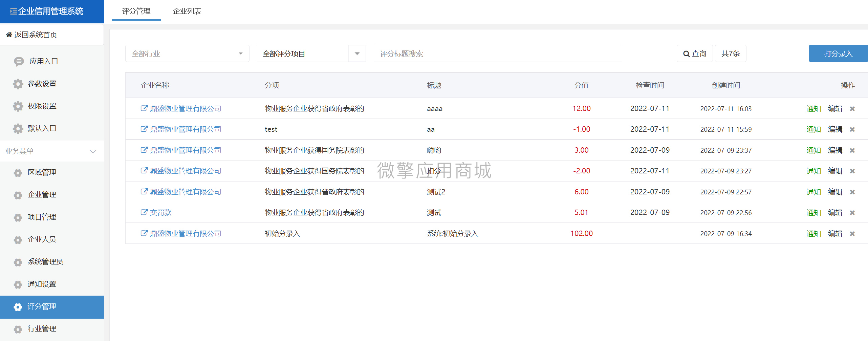868x341 pixels.
Task: Click the external link icon beside 交罚款
Action: [144, 212]
